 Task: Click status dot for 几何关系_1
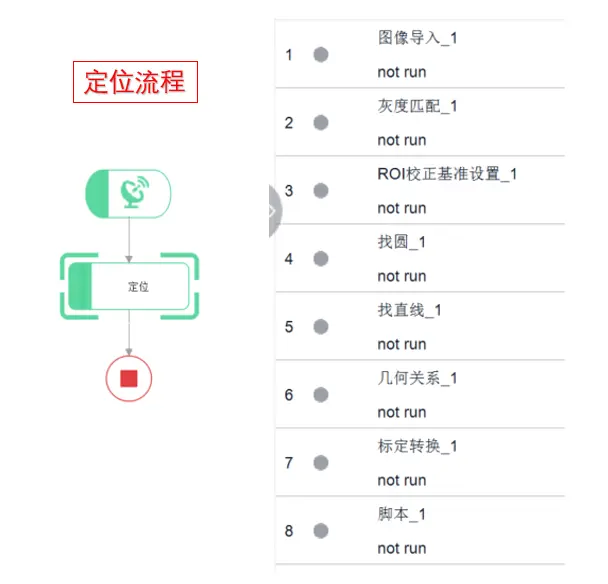pos(321,395)
